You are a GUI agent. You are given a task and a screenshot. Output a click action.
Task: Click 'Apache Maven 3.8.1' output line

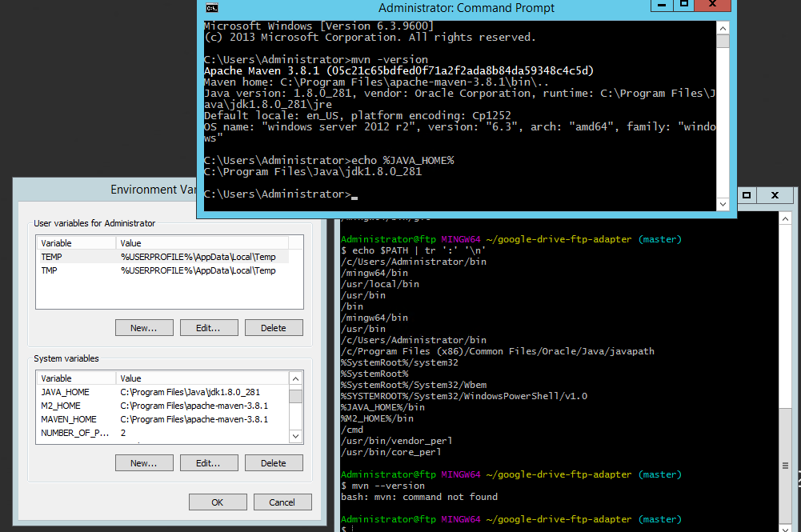point(399,70)
